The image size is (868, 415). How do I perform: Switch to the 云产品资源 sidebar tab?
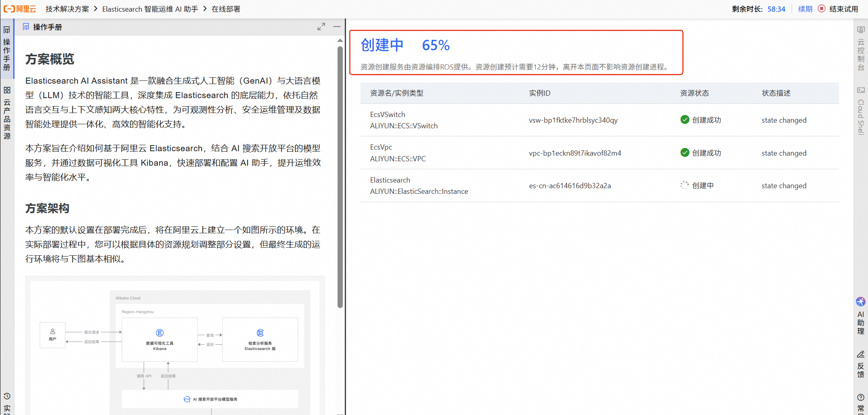point(7,113)
